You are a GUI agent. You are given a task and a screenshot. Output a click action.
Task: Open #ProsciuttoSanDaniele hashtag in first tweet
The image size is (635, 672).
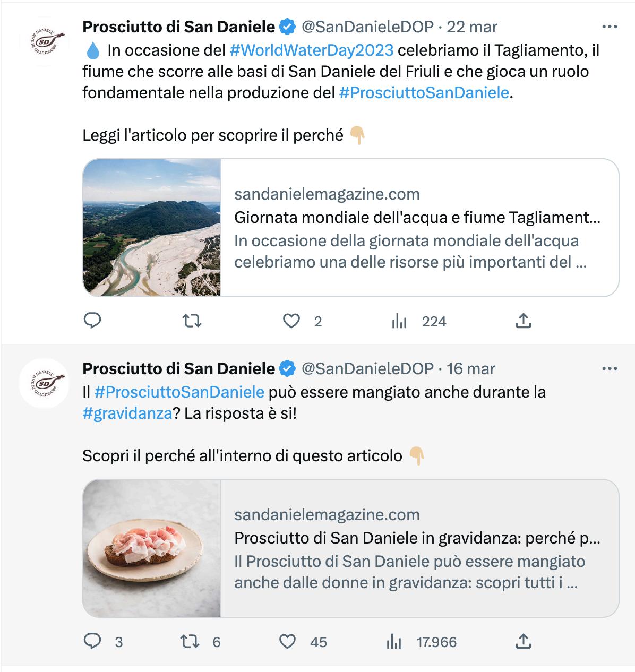(424, 93)
